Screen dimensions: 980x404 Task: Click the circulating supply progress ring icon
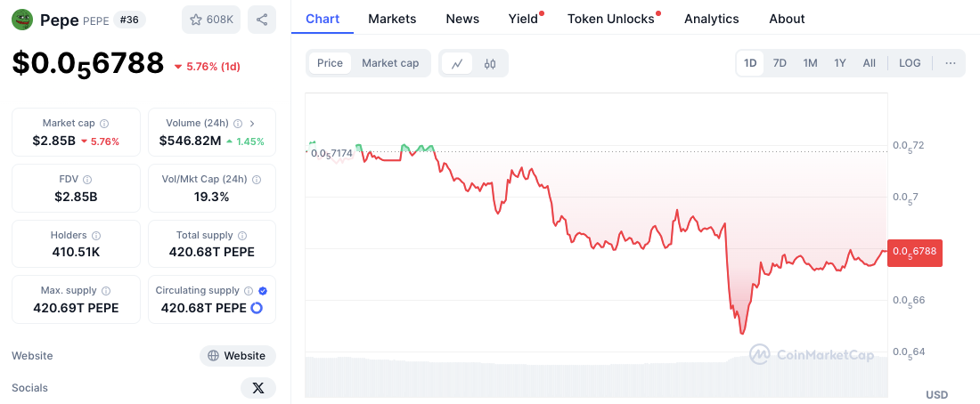257,308
